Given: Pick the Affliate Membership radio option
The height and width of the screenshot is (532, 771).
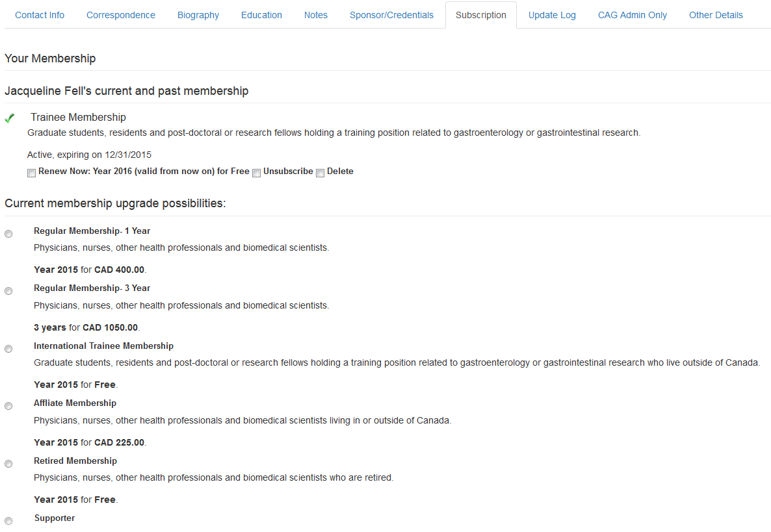Looking at the screenshot, I should click(x=8, y=406).
